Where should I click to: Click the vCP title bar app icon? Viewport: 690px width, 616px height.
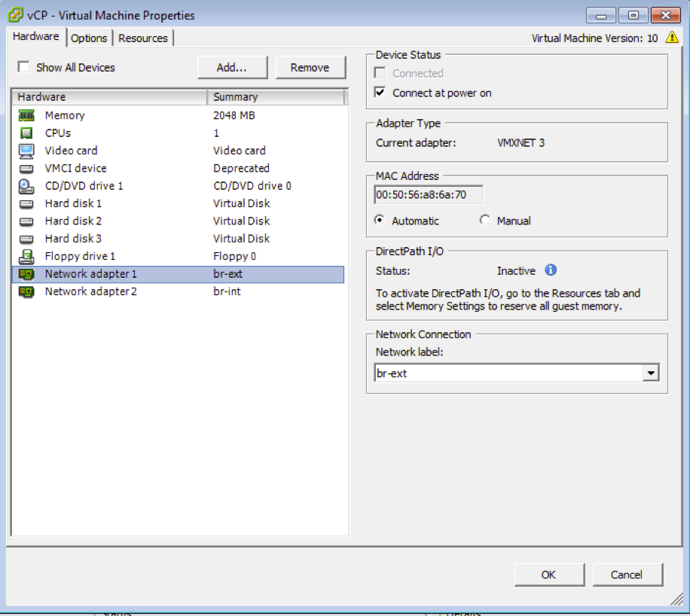coord(15,15)
